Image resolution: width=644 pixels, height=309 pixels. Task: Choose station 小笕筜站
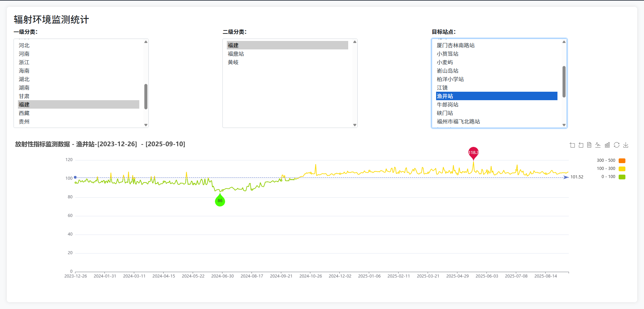pyautogui.click(x=497, y=54)
